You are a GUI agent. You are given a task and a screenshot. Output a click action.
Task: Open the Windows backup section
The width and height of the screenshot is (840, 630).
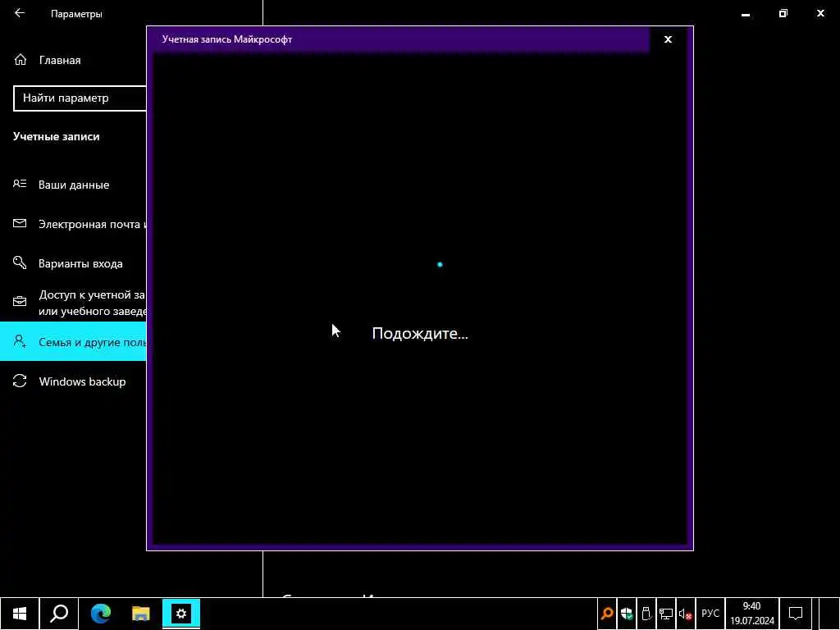[73, 381]
